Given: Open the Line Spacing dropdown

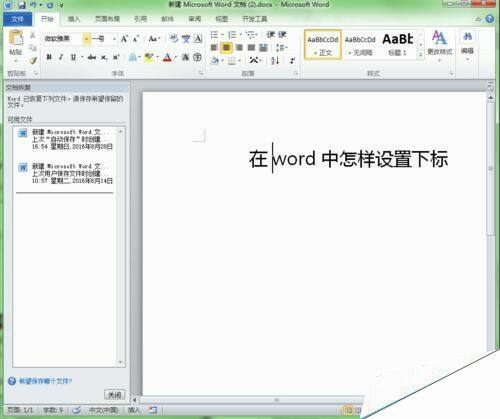Looking at the screenshot, I should 281,48.
